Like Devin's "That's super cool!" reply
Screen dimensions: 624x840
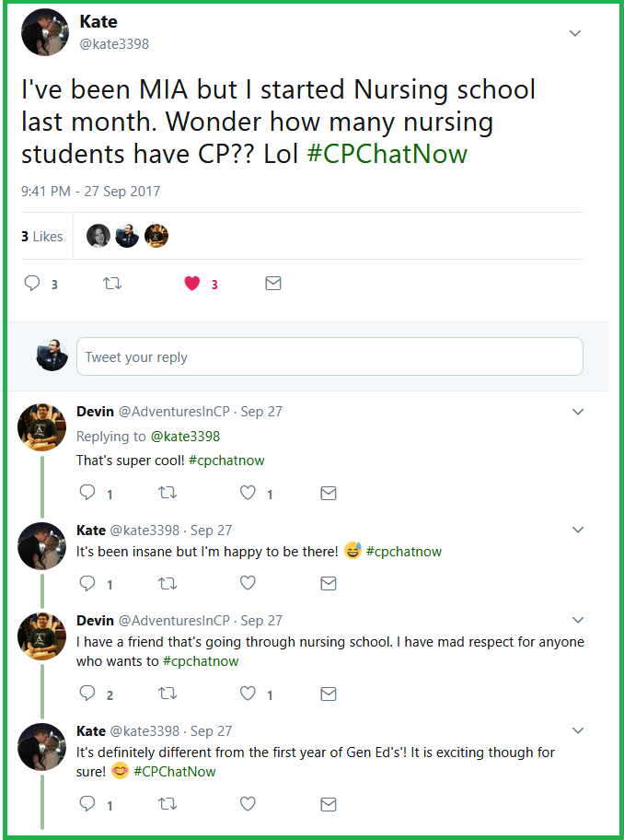248,494
